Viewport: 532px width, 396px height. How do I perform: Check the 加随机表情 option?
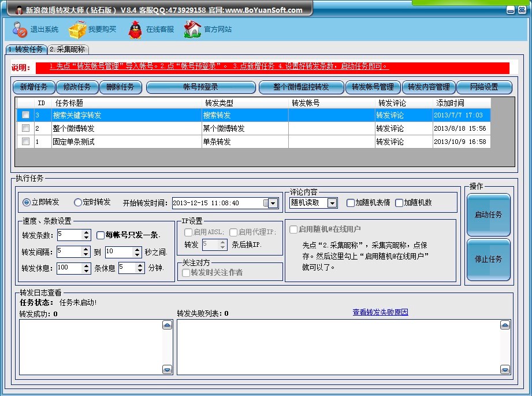click(x=351, y=203)
